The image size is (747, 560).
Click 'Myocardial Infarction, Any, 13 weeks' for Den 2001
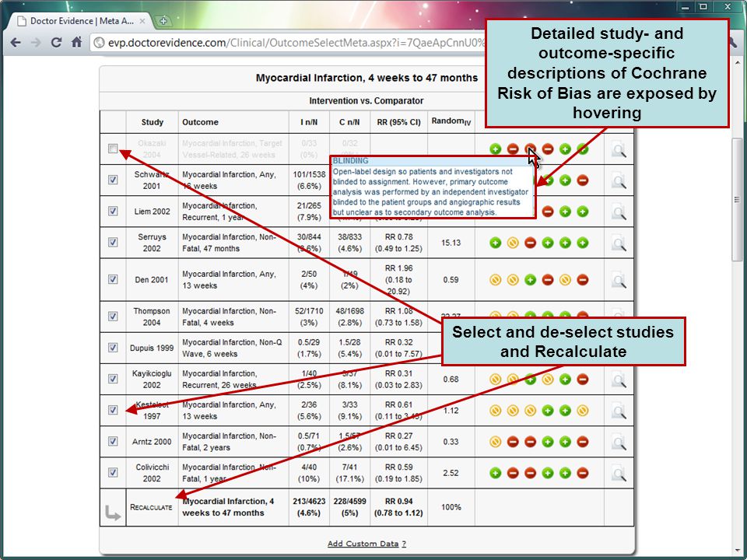pos(229,280)
